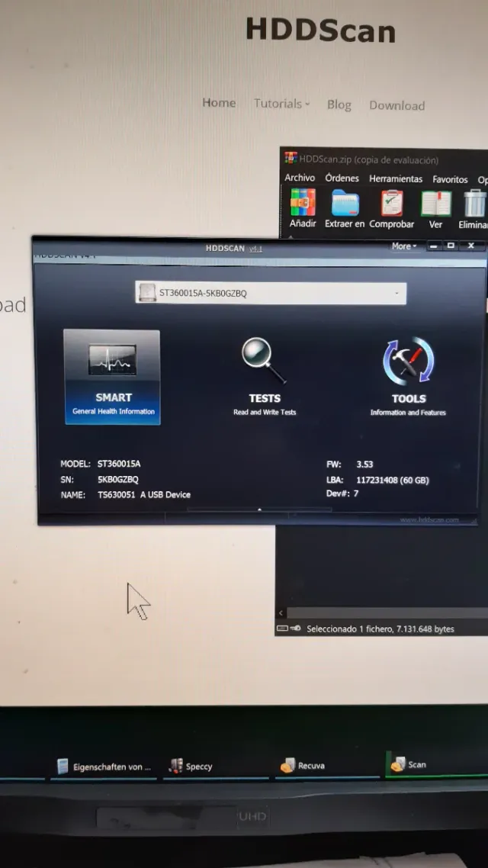Expand the ST360015A drive selection dropdown
Screen dimensions: 488x868
click(396, 294)
